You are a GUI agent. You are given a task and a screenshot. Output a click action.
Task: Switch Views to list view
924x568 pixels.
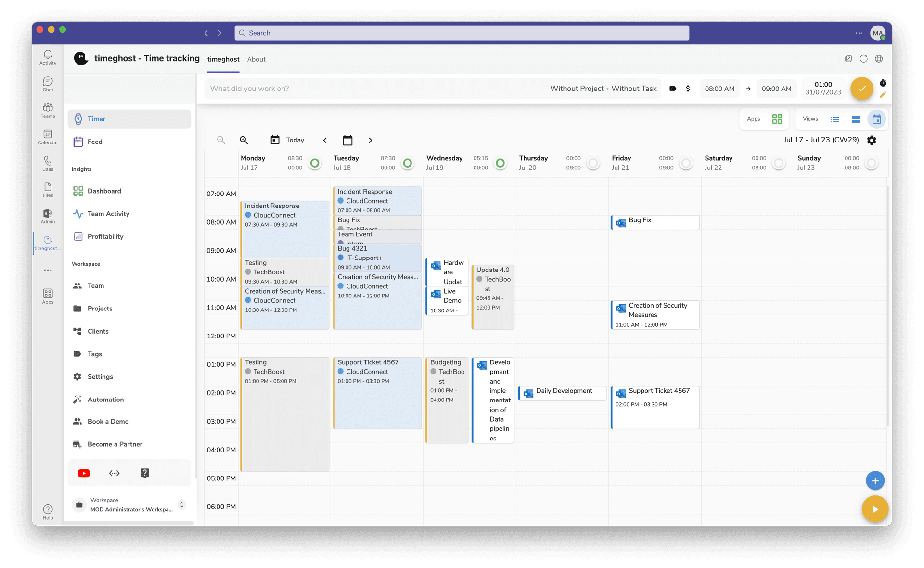[x=835, y=119]
